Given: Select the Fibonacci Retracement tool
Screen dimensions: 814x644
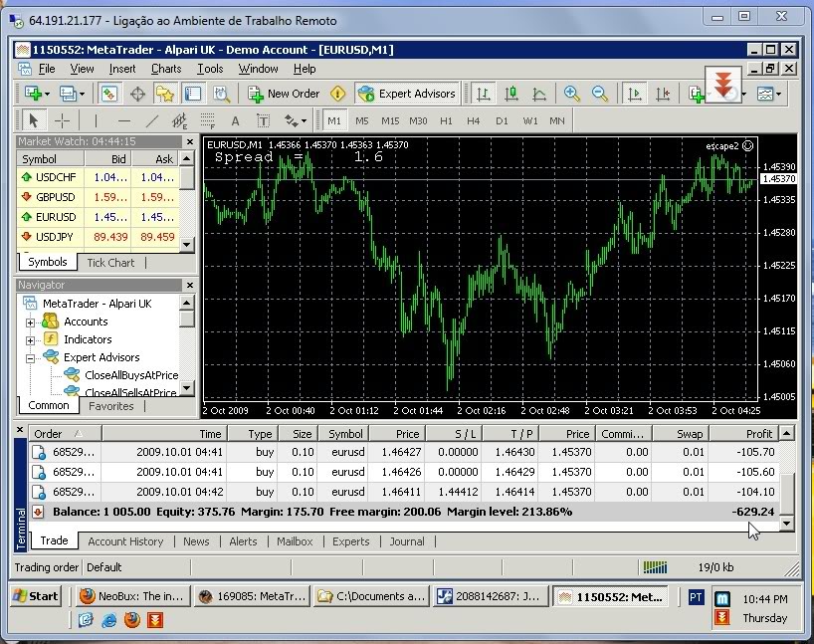Looking at the screenshot, I should [208, 121].
